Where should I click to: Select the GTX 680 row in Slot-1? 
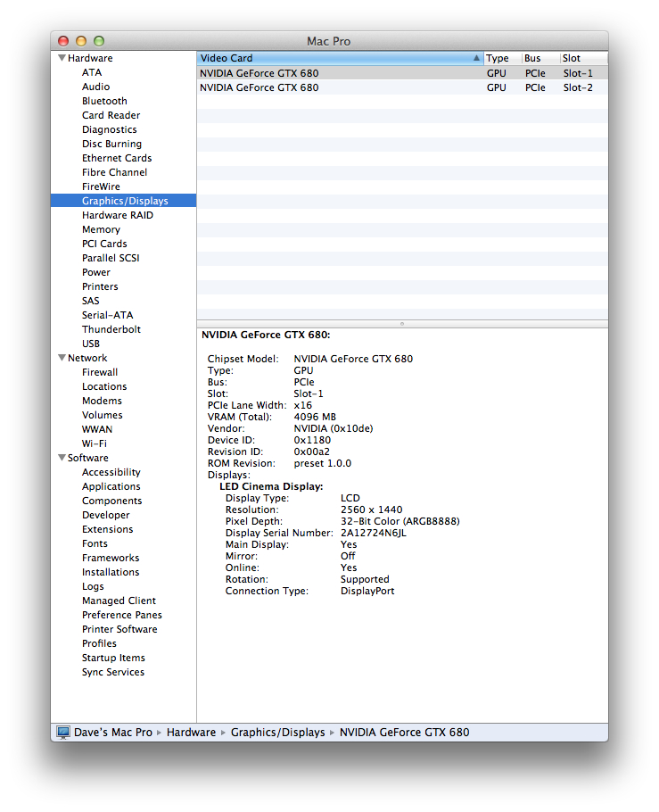tap(402, 73)
